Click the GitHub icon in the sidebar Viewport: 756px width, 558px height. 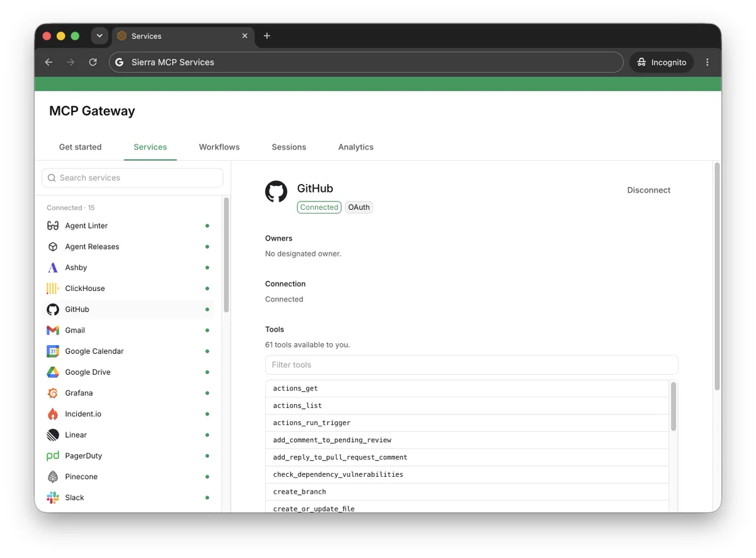[53, 309]
